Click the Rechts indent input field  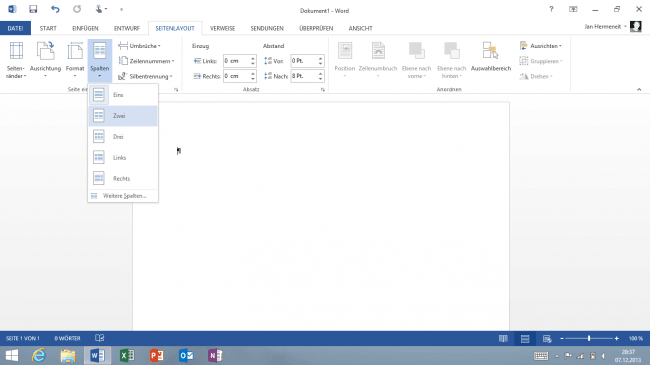[x=236, y=76]
